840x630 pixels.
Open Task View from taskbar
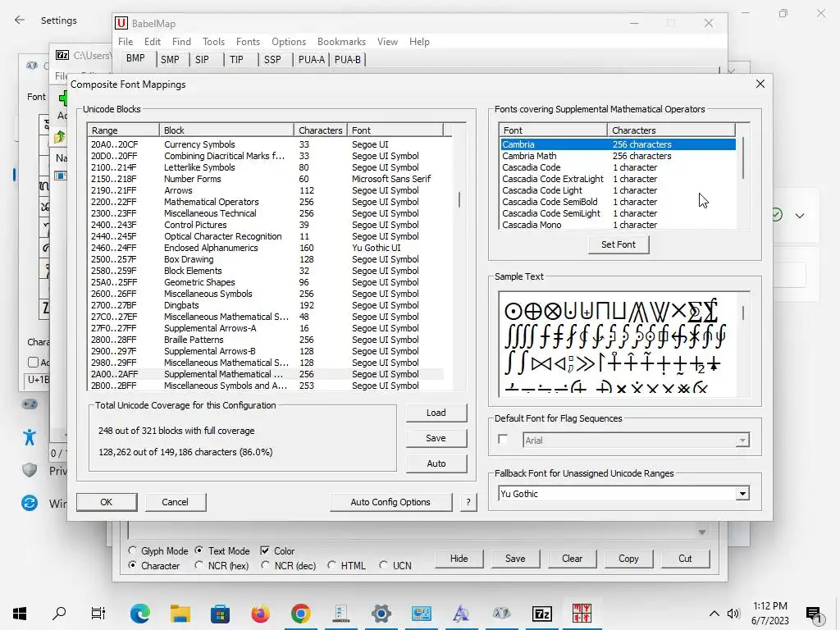[x=98, y=614]
